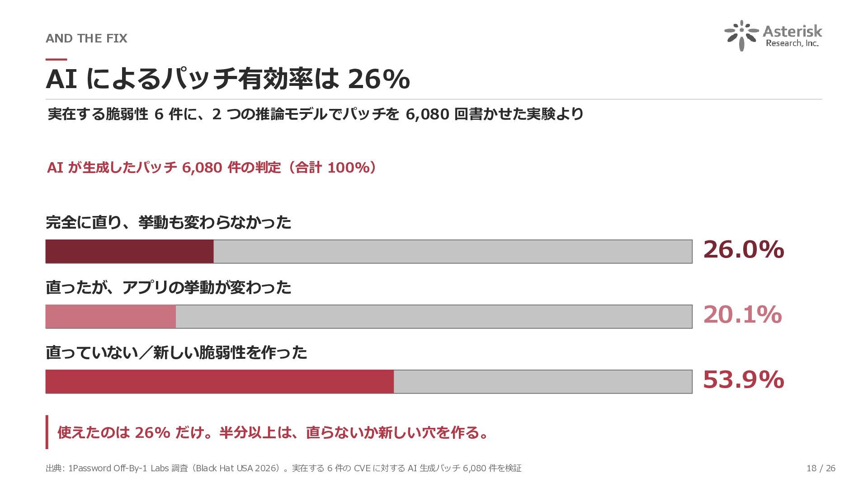Click the dark red 26.0% bar fill
The image size is (868, 488).
tap(130, 251)
